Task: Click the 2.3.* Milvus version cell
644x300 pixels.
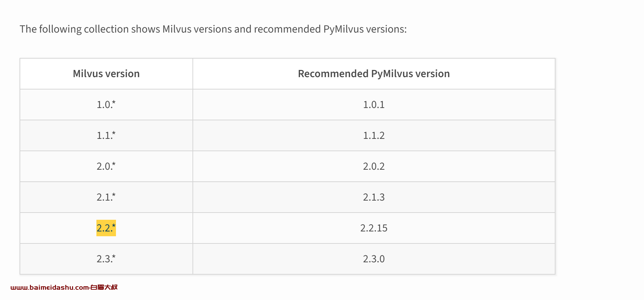Action: tap(106, 259)
